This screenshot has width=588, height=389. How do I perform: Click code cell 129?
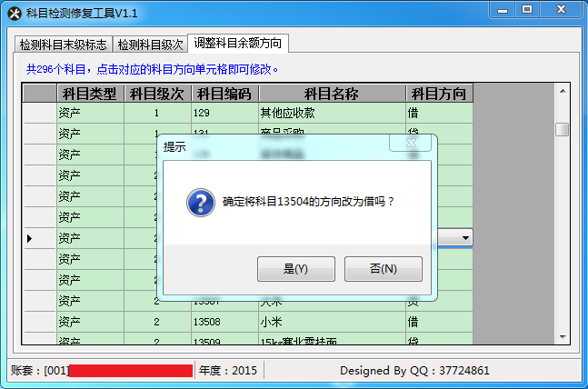(225, 113)
